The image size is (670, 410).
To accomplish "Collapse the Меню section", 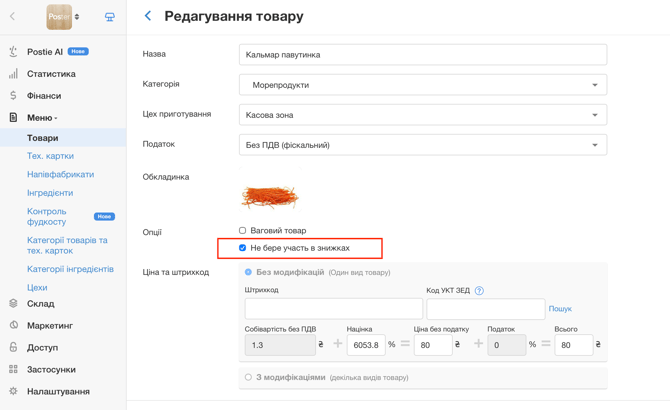I will (42, 117).
